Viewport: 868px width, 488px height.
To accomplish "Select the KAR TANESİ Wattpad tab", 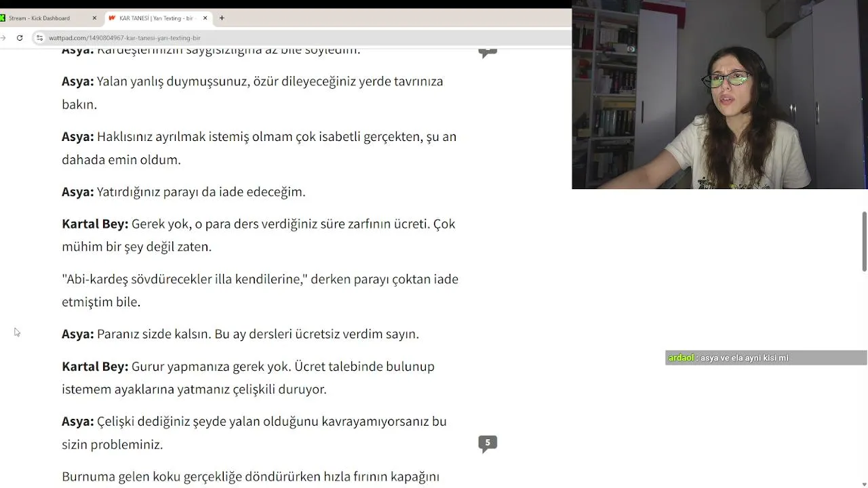I will (158, 18).
